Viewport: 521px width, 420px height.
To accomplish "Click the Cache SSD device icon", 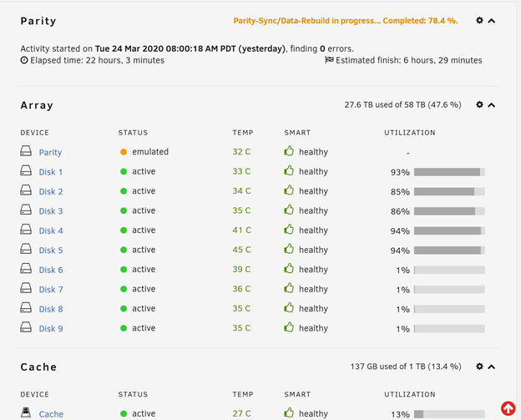I will point(26,412).
